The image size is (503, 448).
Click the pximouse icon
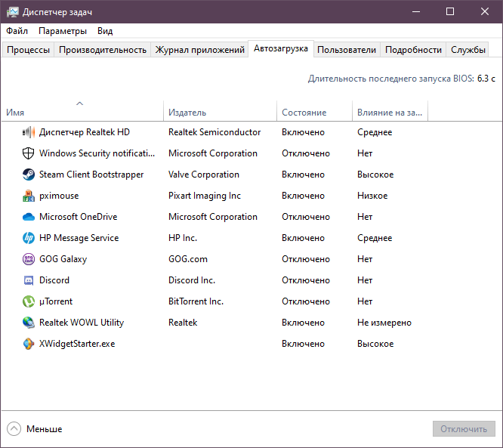[29, 196]
